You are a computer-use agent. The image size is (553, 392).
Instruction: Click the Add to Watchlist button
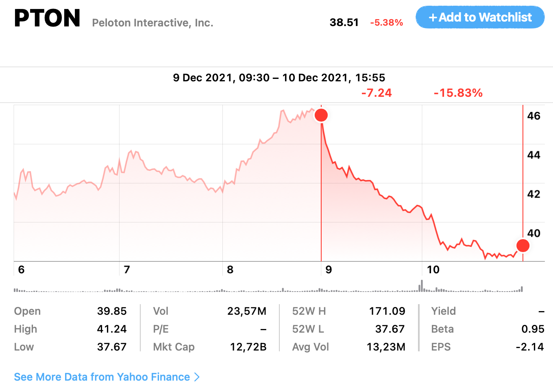(x=480, y=17)
